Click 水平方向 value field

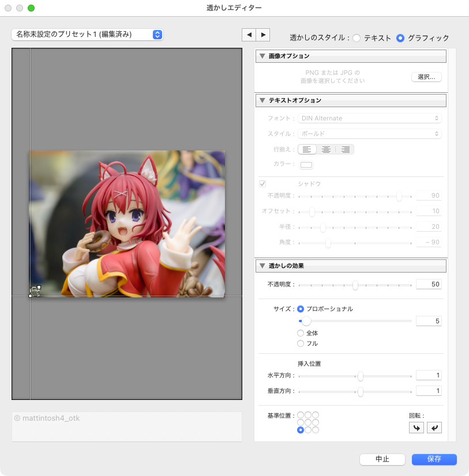429,375
